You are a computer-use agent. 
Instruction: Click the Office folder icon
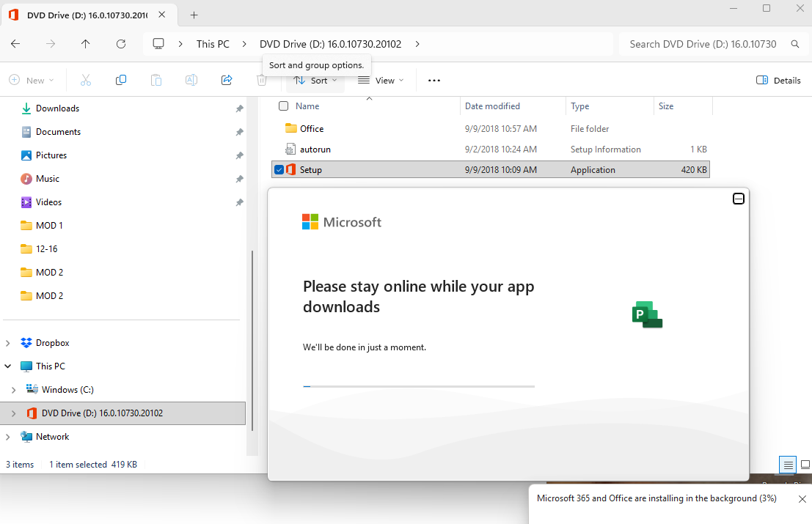tap(291, 128)
